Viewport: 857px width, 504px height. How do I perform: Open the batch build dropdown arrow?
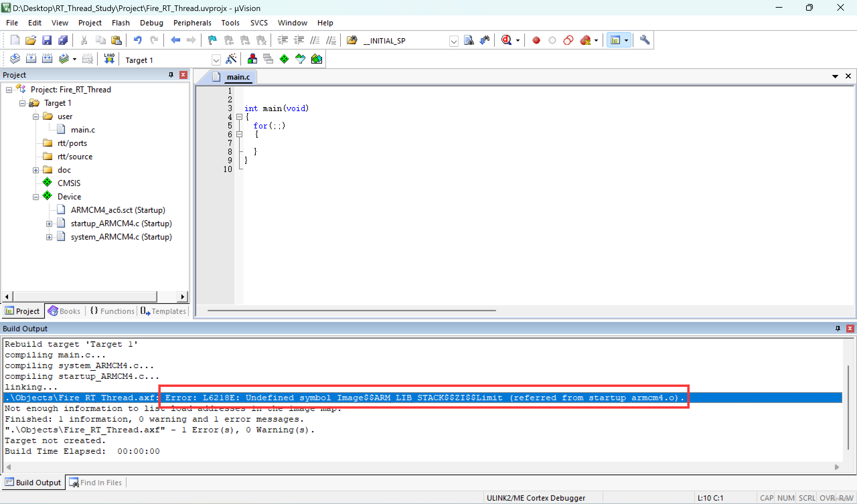(x=74, y=60)
